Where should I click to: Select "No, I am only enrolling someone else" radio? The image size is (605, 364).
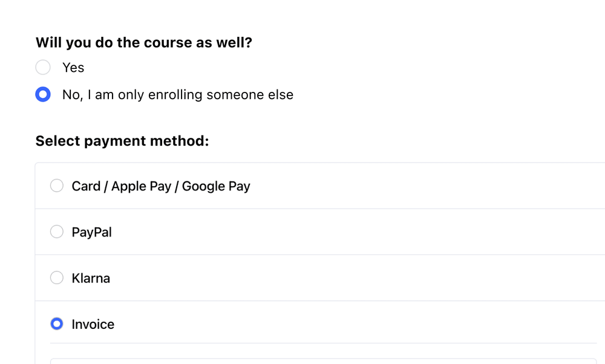coord(43,95)
